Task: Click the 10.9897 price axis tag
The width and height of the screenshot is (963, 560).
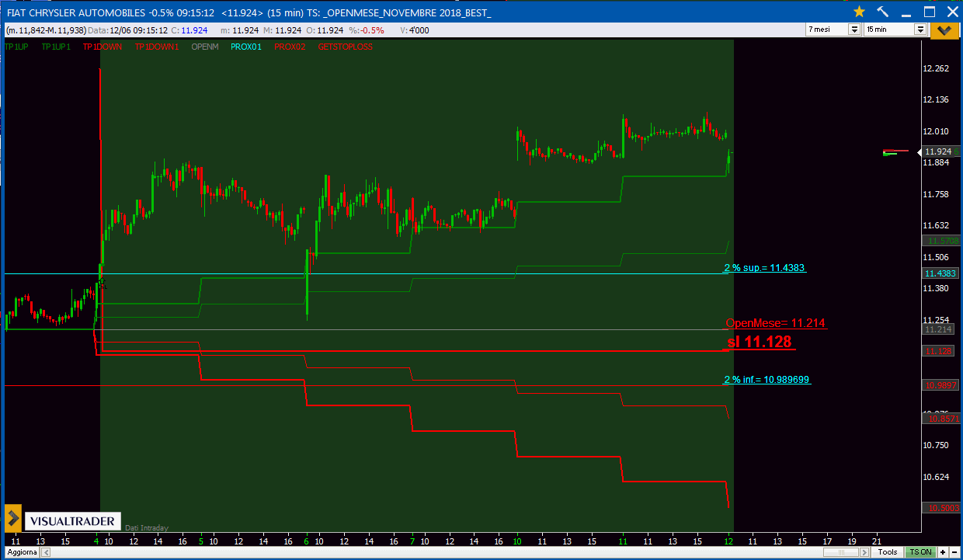Action: pos(940,385)
